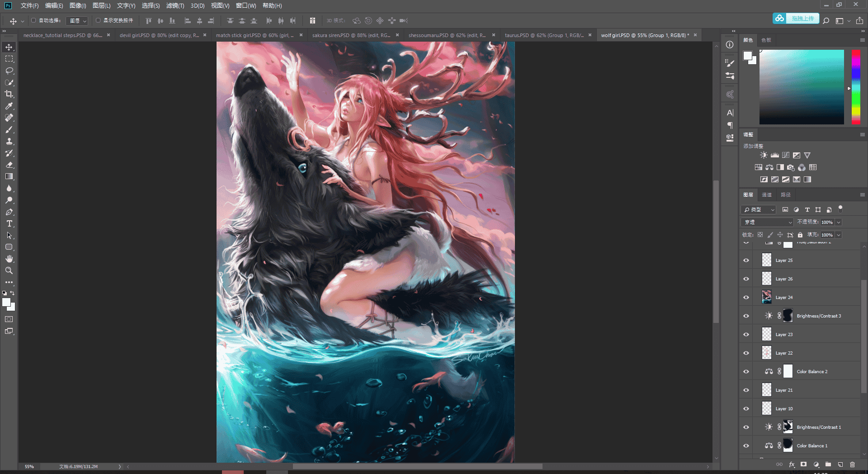Select the Brush tool

(x=9, y=129)
